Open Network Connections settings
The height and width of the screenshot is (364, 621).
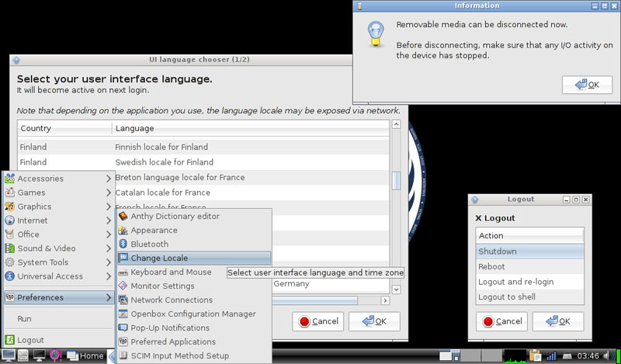click(x=171, y=300)
